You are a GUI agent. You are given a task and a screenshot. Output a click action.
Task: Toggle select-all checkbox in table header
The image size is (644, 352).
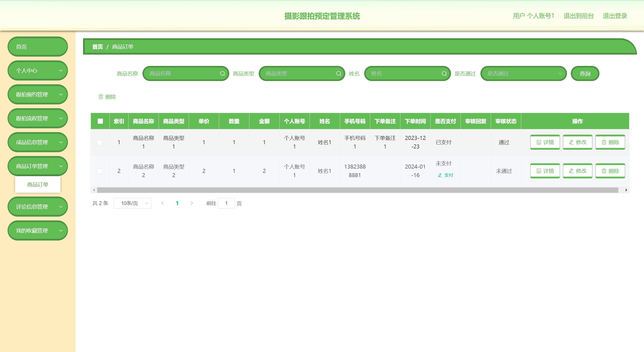click(x=100, y=121)
